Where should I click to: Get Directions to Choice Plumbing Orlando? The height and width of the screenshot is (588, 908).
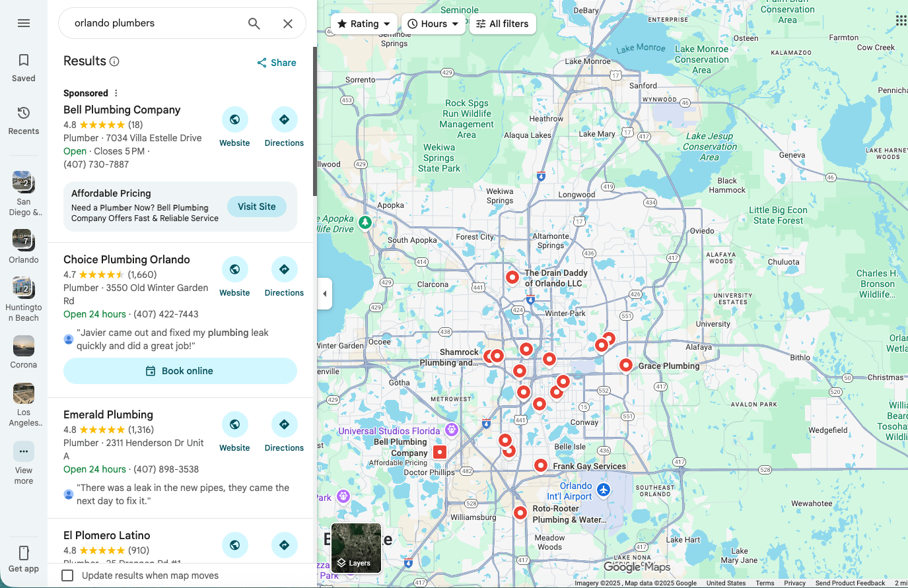(x=284, y=269)
